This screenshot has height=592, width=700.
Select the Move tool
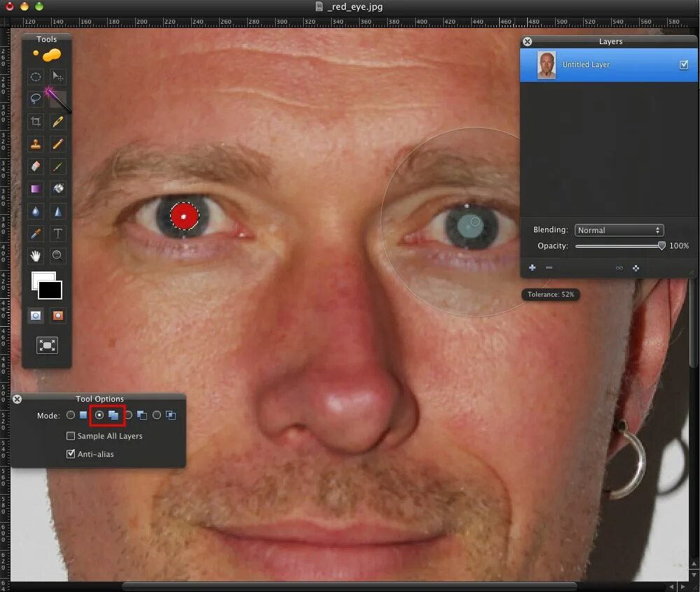pyautogui.click(x=57, y=77)
